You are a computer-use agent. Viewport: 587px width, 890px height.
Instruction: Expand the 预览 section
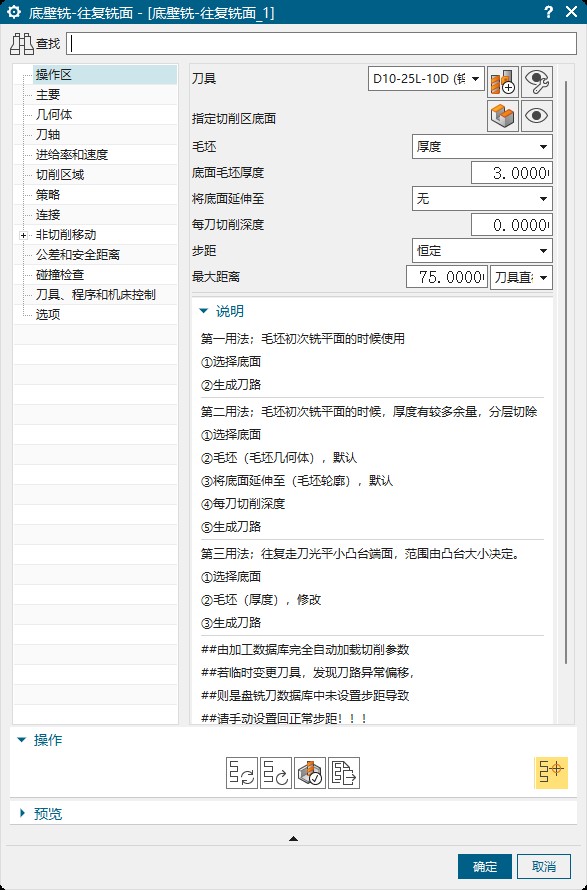pos(22,813)
